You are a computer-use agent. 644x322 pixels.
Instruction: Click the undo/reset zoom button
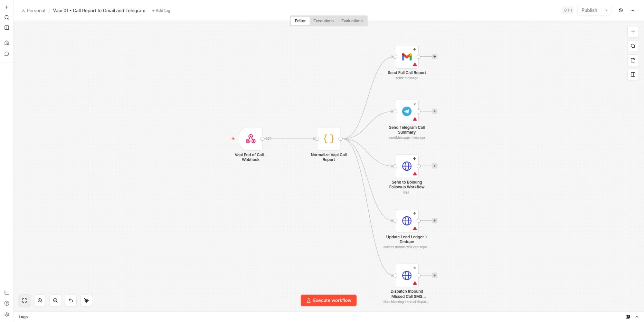[x=71, y=300]
